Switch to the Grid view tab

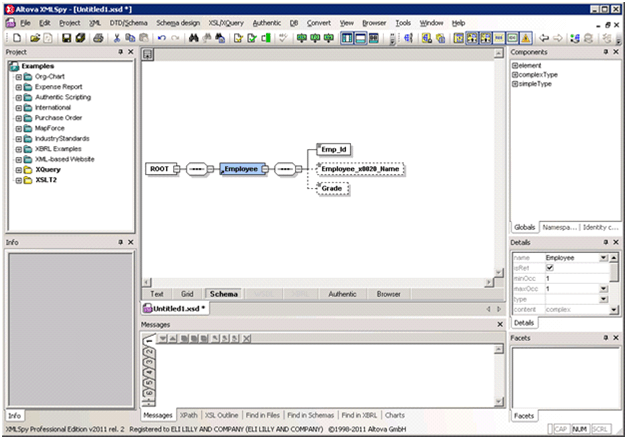tap(187, 294)
